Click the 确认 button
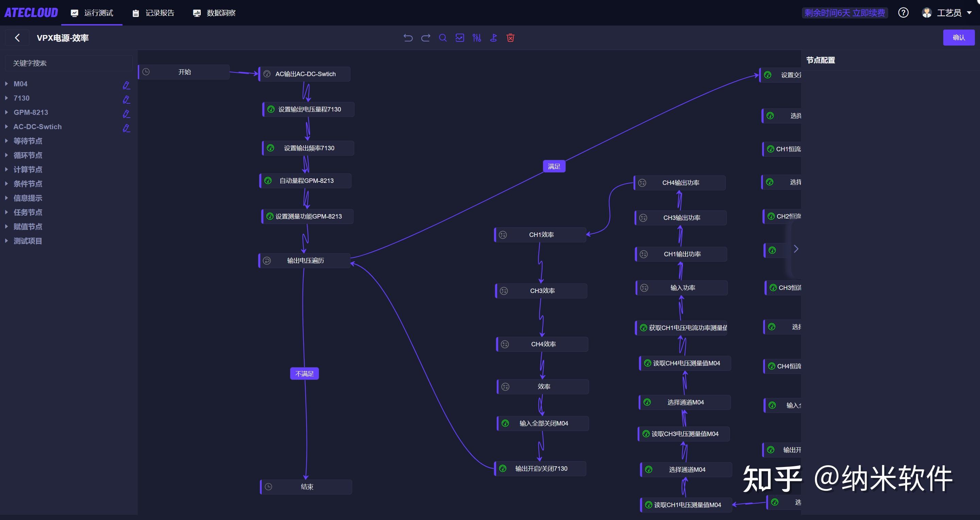This screenshot has height=520, width=980. click(958, 38)
